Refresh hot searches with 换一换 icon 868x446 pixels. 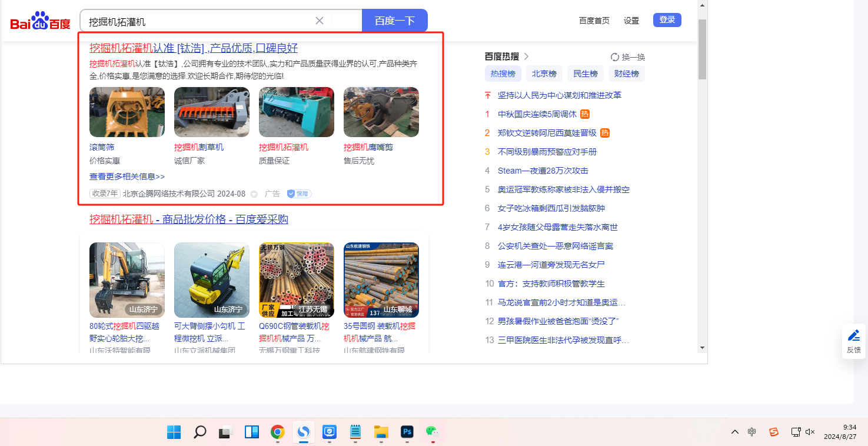click(x=615, y=57)
